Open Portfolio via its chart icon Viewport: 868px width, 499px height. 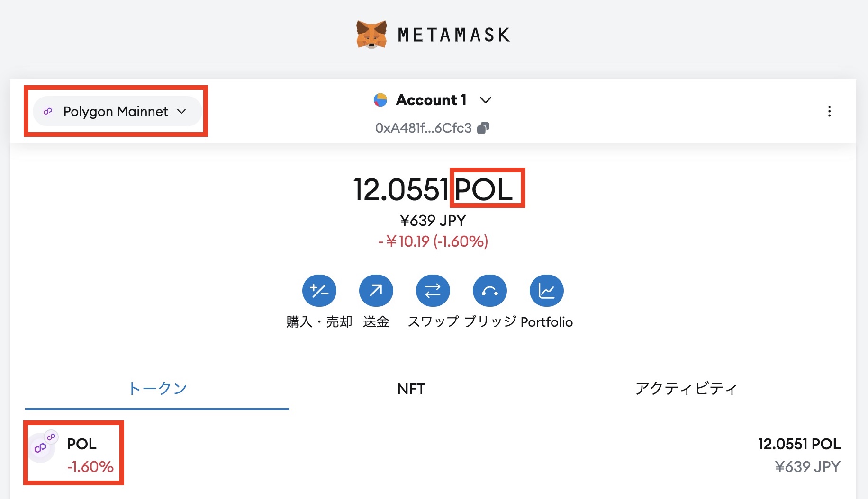coord(546,290)
